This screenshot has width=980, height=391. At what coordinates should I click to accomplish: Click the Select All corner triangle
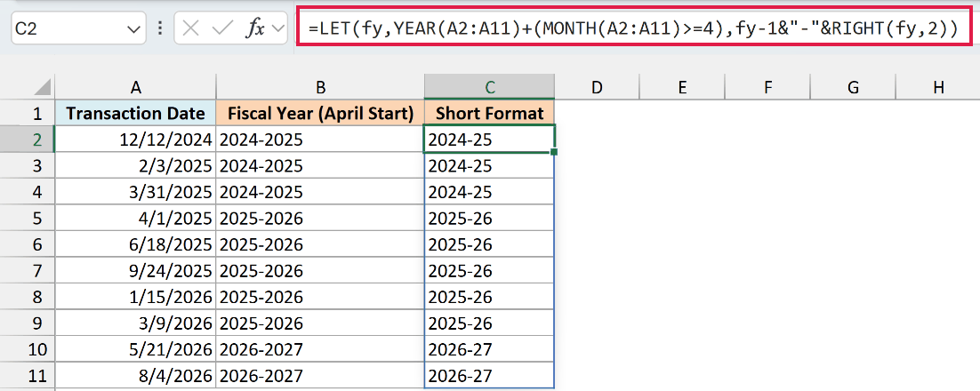42,87
